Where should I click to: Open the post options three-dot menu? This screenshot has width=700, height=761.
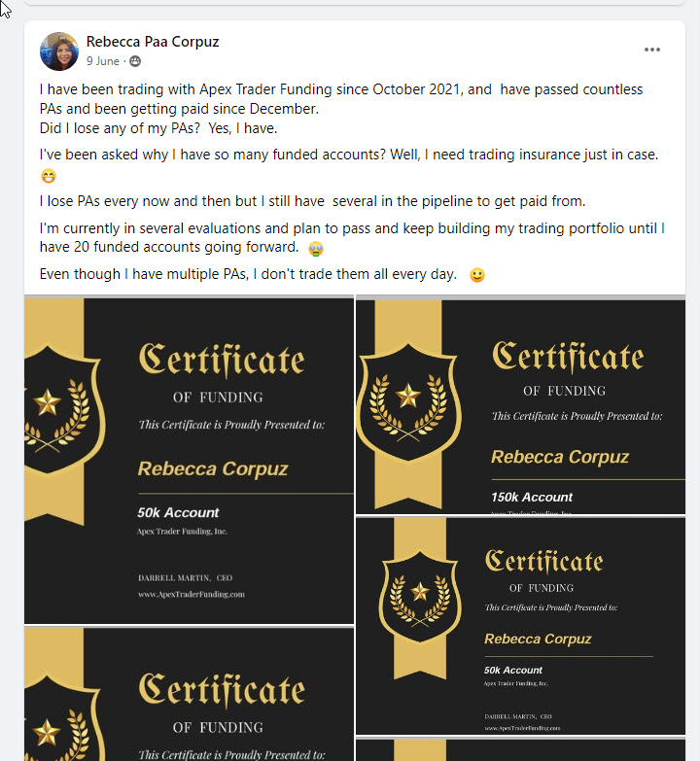(652, 50)
